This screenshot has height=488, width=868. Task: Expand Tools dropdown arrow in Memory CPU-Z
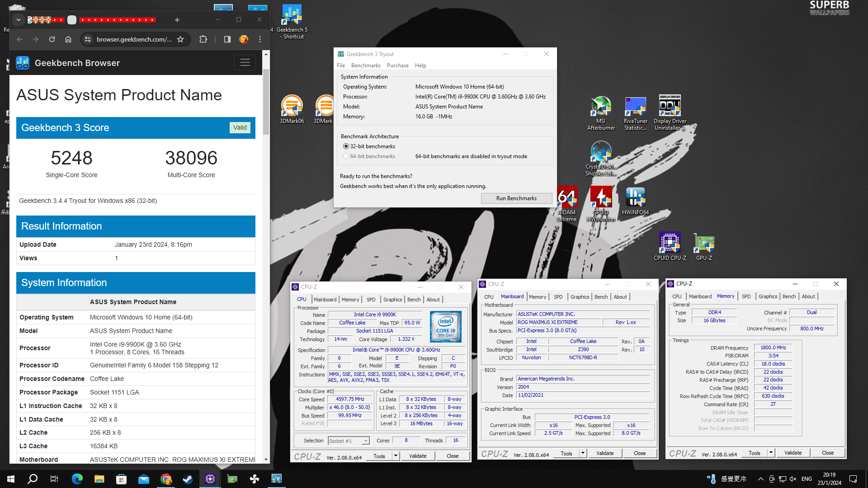(x=771, y=453)
